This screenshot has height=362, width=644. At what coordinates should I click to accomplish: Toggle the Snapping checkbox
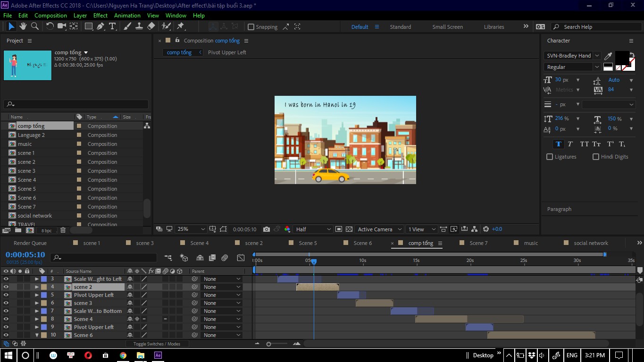click(x=251, y=27)
